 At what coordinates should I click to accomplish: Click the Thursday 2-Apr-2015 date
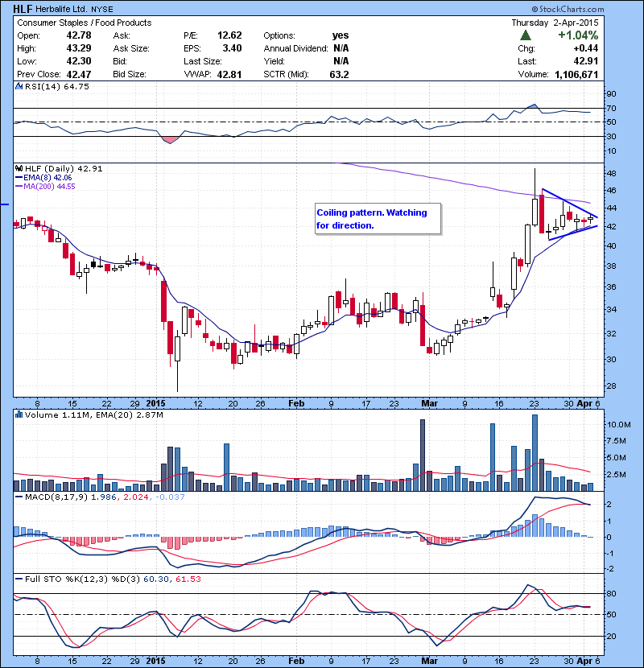pyautogui.click(x=555, y=23)
